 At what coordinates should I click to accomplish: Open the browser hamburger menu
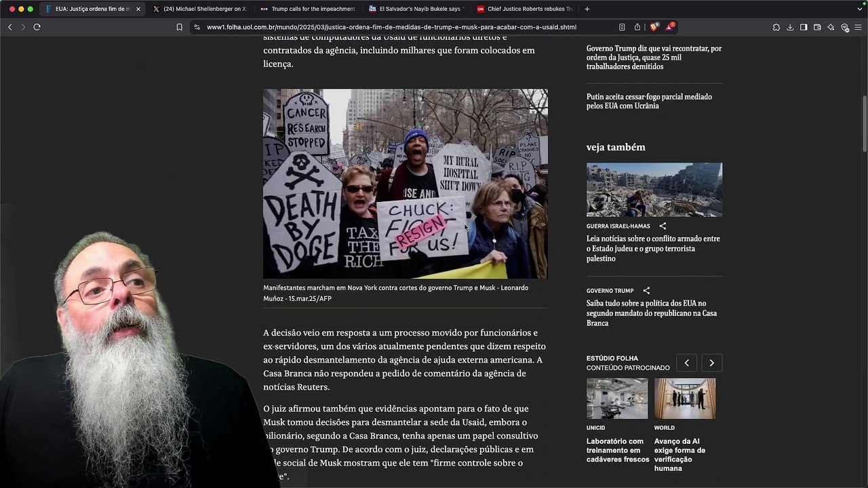click(859, 27)
